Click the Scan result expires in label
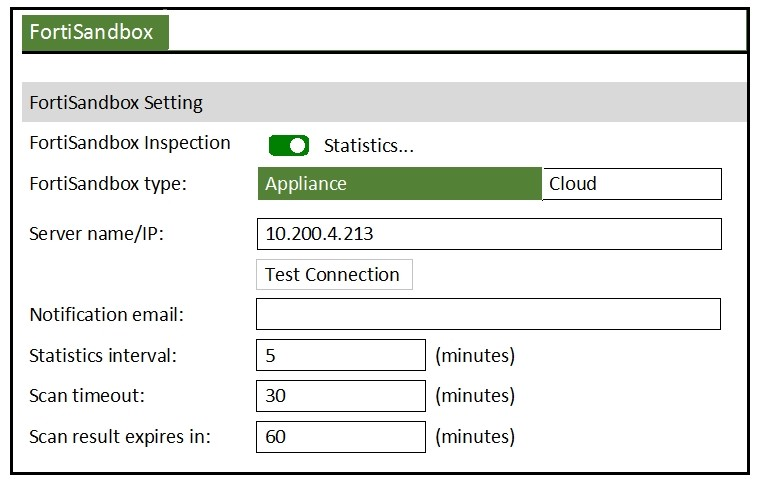The width and height of the screenshot is (759, 484). click(x=120, y=437)
